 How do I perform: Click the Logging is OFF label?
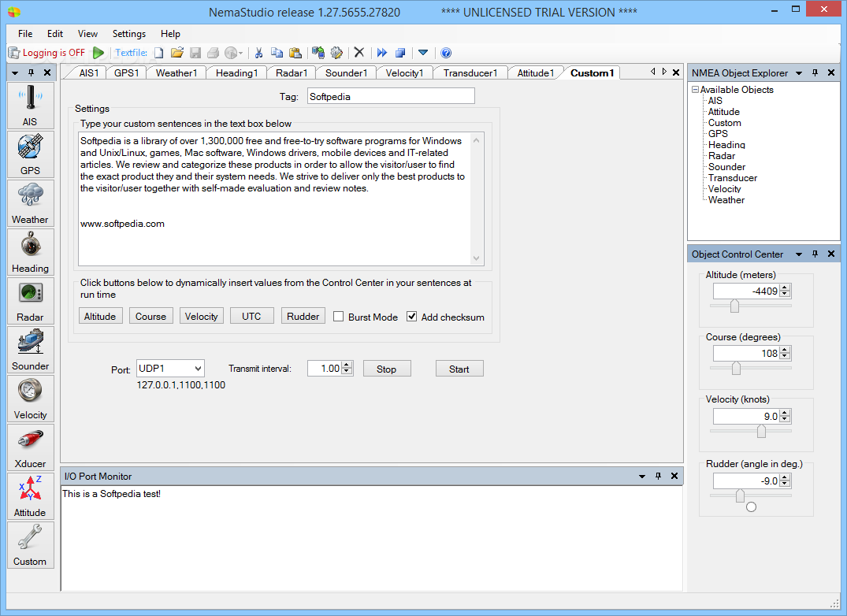pyautogui.click(x=54, y=52)
